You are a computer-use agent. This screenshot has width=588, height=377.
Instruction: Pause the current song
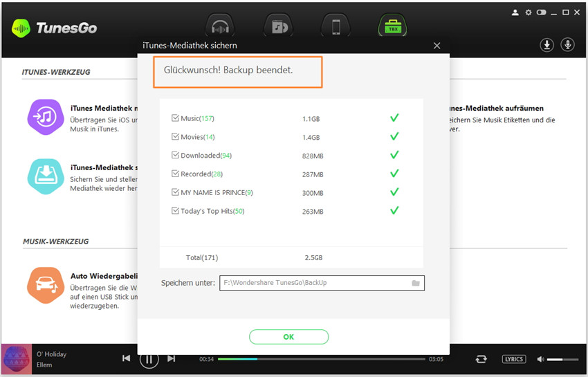click(149, 359)
